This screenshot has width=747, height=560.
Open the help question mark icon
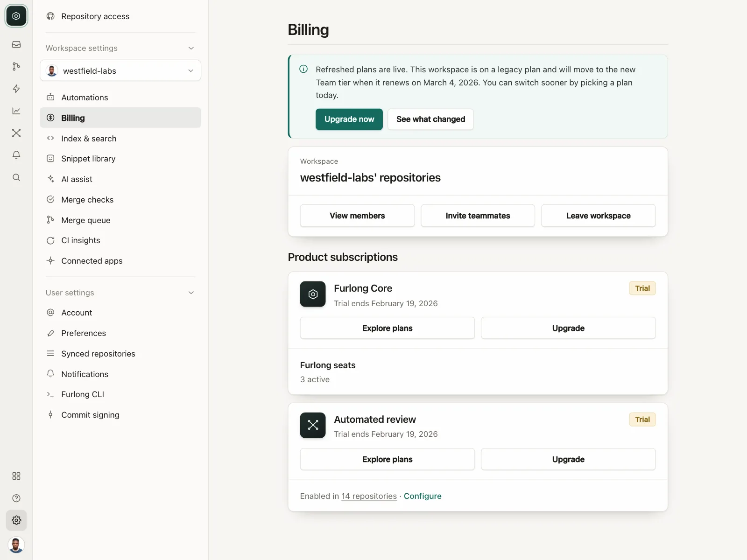16,498
